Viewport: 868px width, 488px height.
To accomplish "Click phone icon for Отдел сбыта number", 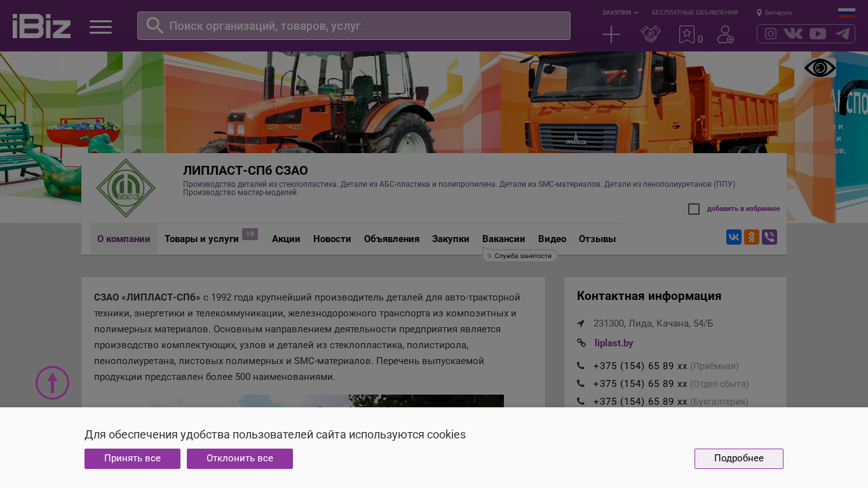I will click(x=581, y=384).
